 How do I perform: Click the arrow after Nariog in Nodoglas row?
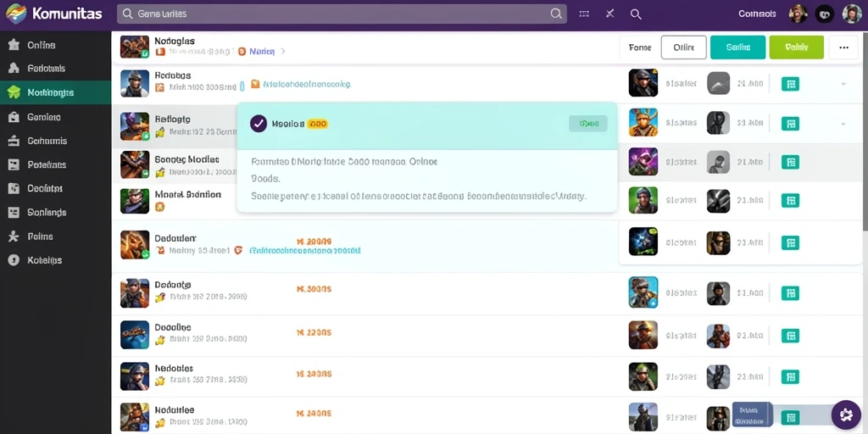[x=283, y=52]
